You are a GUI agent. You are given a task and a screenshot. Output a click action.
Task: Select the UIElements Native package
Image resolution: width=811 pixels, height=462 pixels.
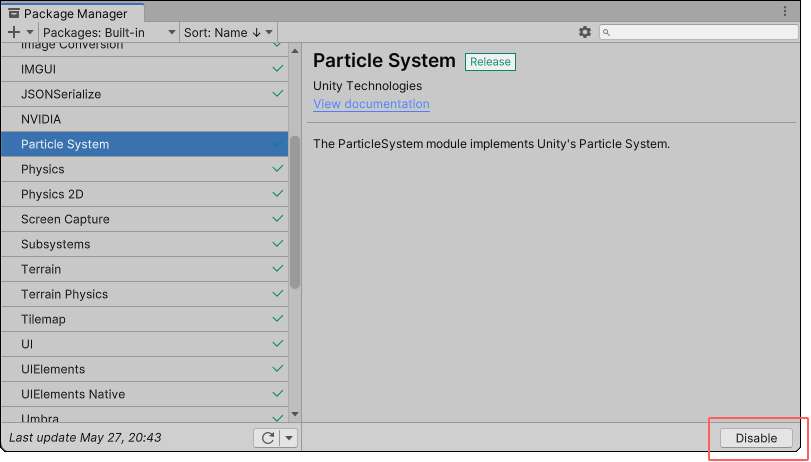[x=144, y=394]
